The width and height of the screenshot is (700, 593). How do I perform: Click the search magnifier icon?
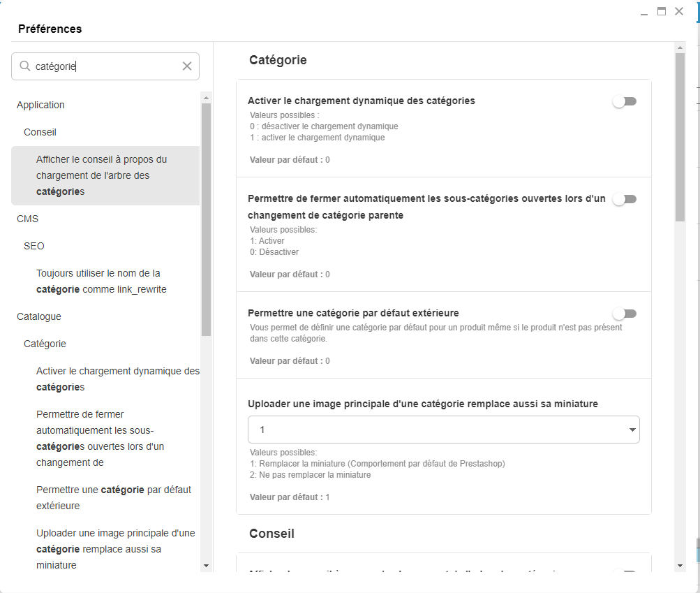tap(25, 66)
